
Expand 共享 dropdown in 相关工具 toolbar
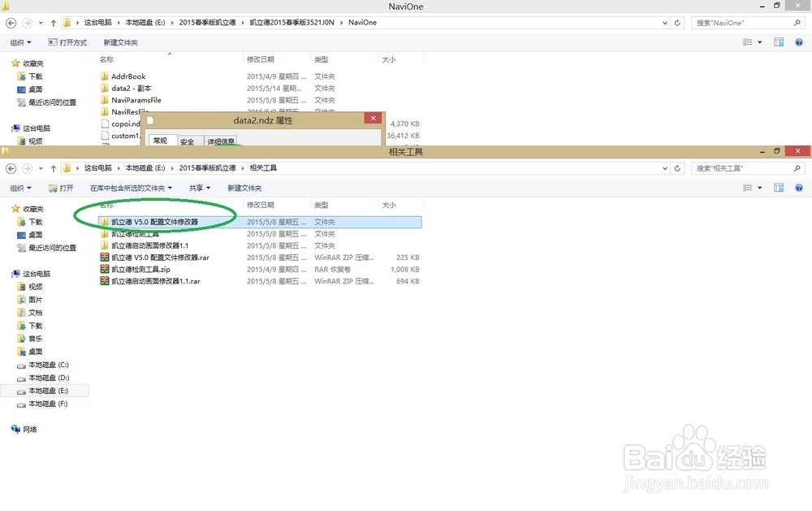click(200, 188)
